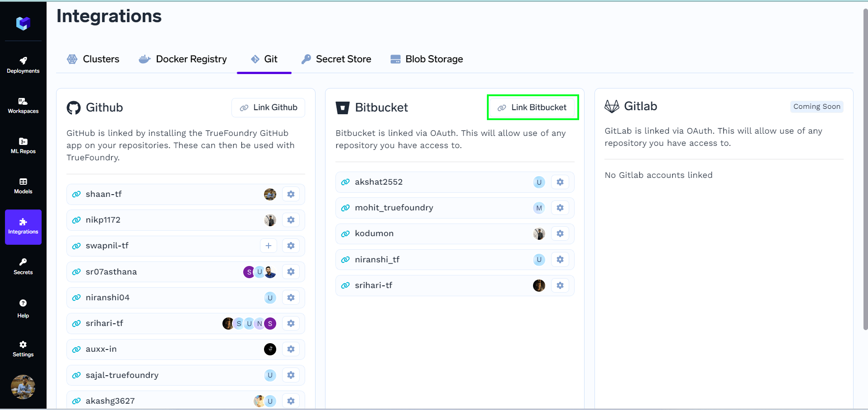Click the link icon beside swapnil-tf
868x410 pixels.
click(x=76, y=246)
